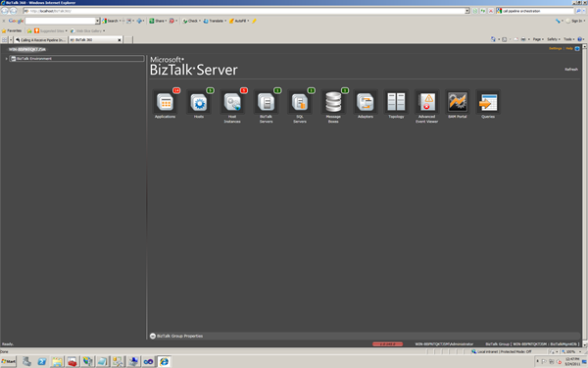Open the Applications icon
The width and height of the screenshot is (588, 368).
click(165, 102)
